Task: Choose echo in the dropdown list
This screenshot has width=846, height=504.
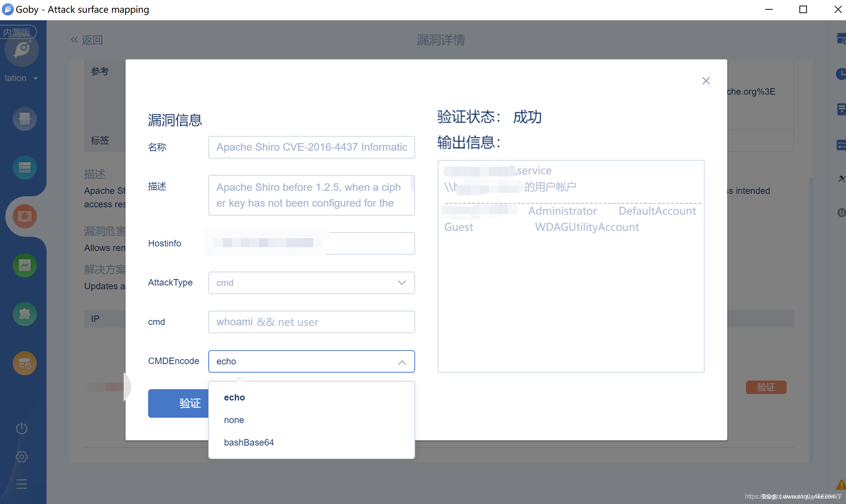Action: pyautogui.click(x=234, y=397)
